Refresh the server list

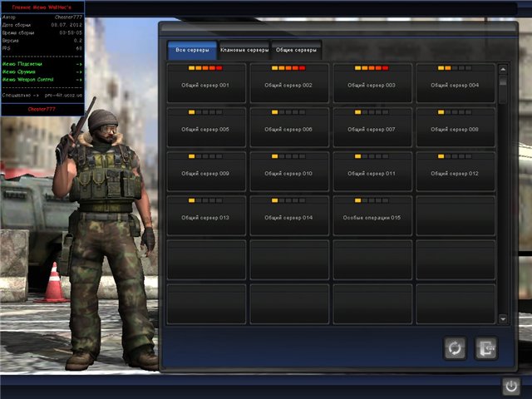(455, 348)
